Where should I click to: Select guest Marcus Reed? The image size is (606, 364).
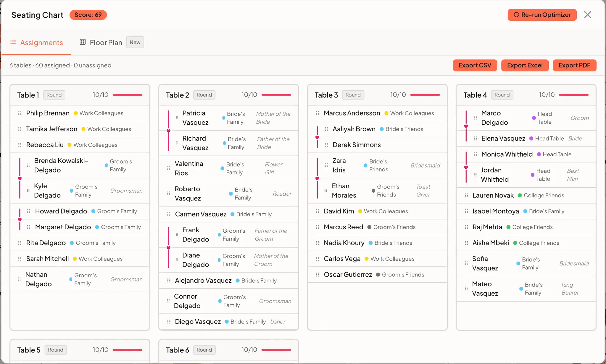coord(377,227)
